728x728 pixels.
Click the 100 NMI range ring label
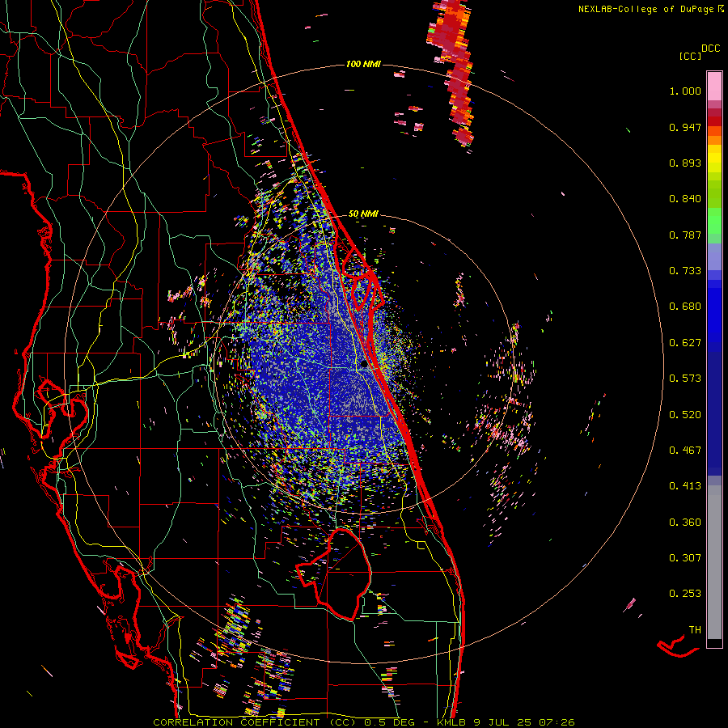tap(363, 64)
